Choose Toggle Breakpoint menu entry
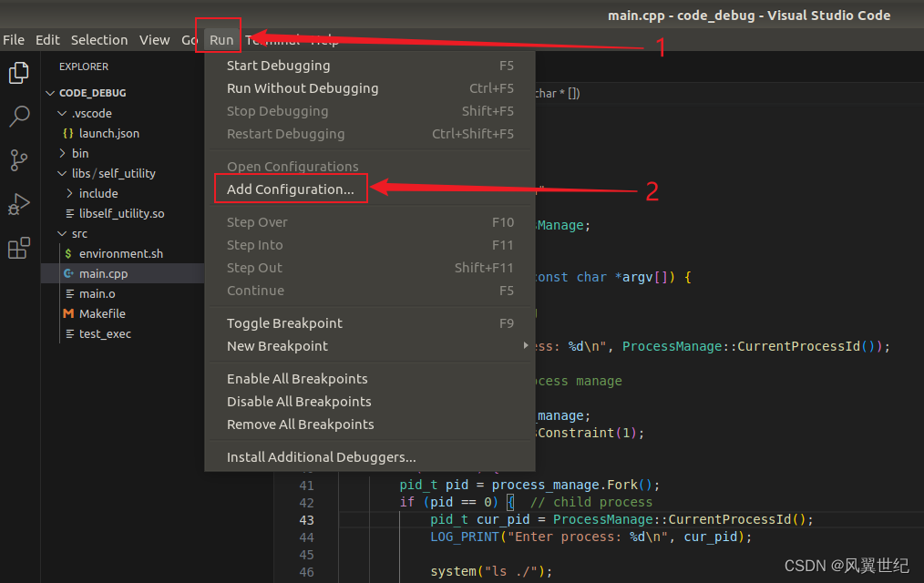Image resolution: width=924 pixels, height=583 pixels. [x=370, y=323]
